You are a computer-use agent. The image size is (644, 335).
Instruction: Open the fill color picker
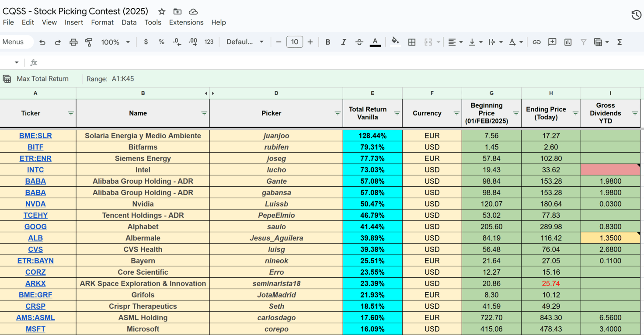[x=395, y=42]
